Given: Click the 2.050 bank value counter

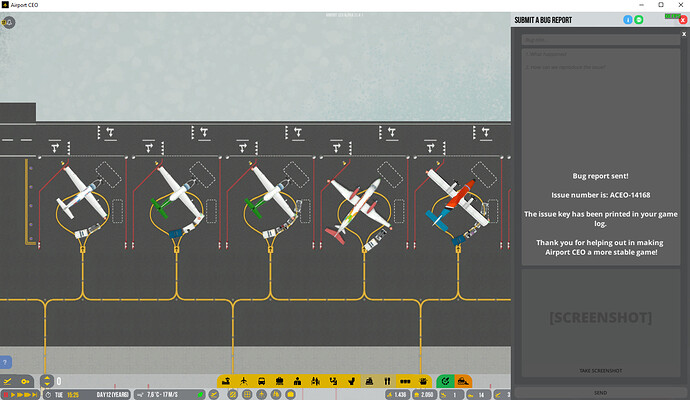Looking at the screenshot, I should [x=424, y=395].
